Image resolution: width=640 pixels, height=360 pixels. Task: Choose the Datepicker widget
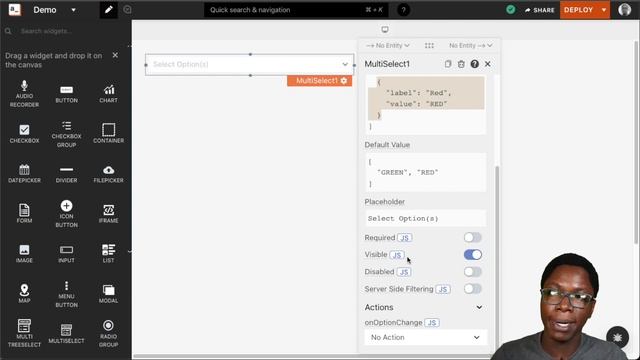(x=24, y=173)
